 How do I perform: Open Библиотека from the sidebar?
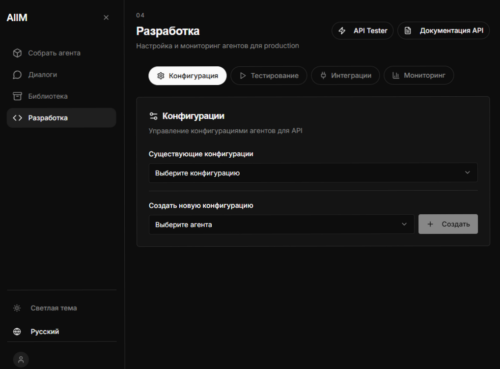pos(61,96)
